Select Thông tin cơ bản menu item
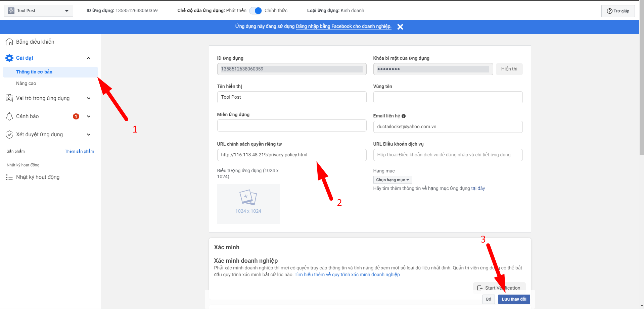This screenshot has height=309, width=644. click(x=34, y=72)
